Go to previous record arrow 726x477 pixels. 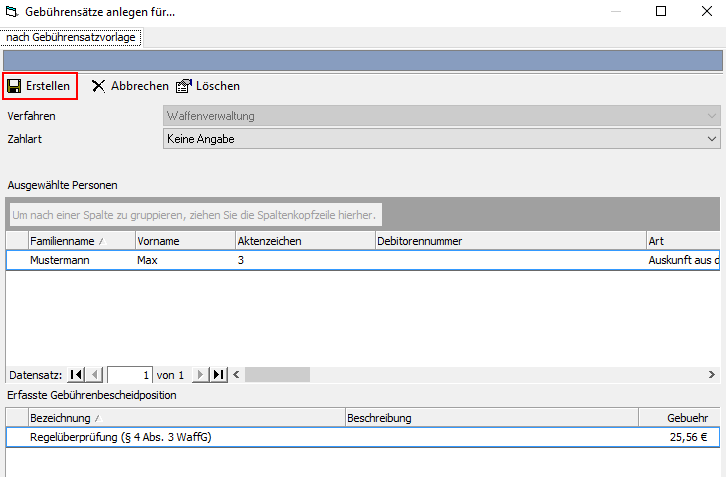pos(95,375)
